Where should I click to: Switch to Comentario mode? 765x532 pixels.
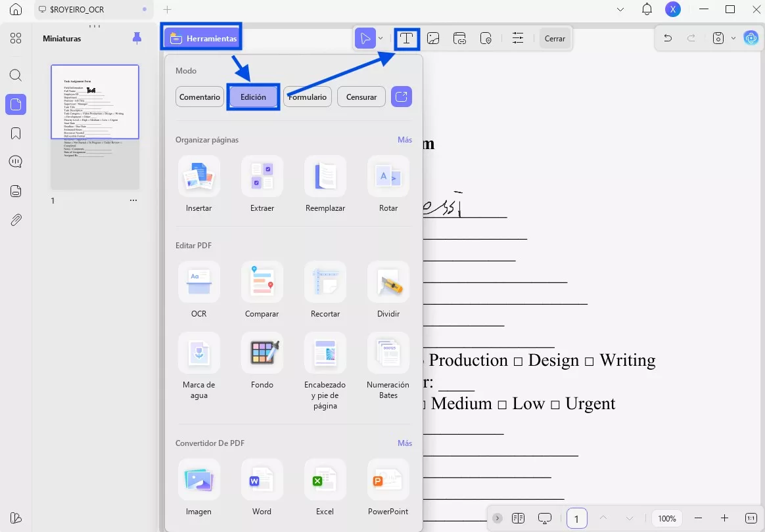200,97
